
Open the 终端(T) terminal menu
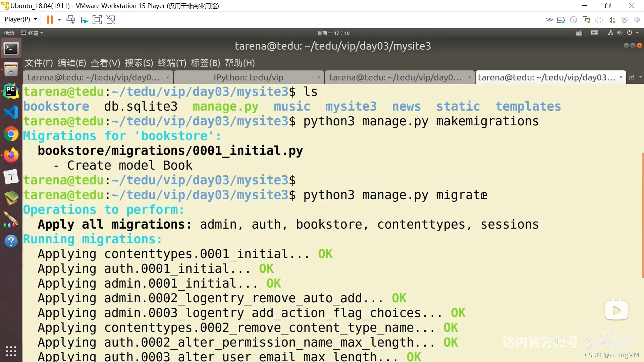[172, 63]
